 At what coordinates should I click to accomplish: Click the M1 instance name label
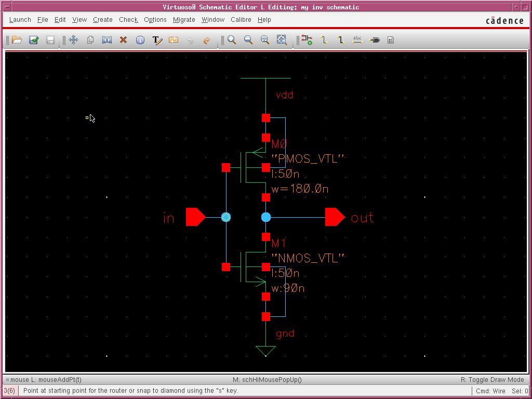279,243
